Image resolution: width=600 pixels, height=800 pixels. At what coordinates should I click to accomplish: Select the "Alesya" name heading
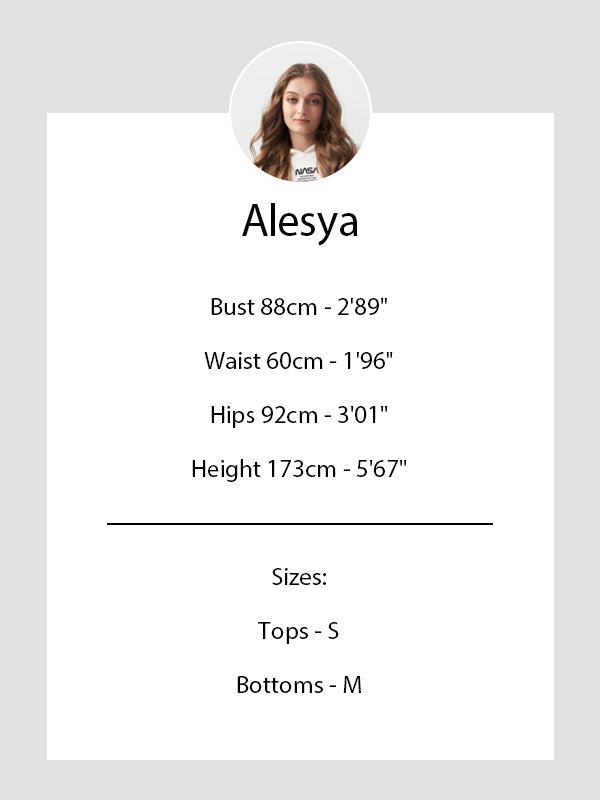click(300, 222)
